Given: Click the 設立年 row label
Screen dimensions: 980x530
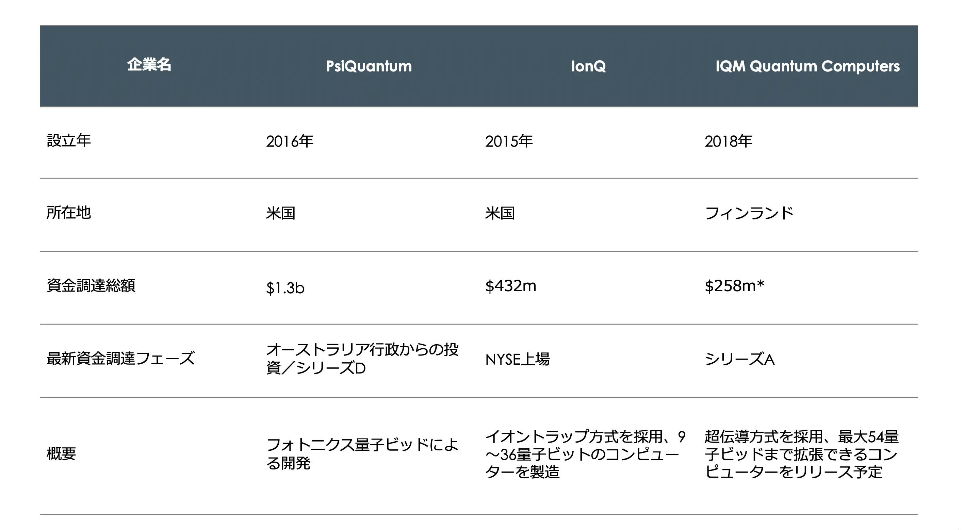Looking at the screenshot, I should pos(69,140).
